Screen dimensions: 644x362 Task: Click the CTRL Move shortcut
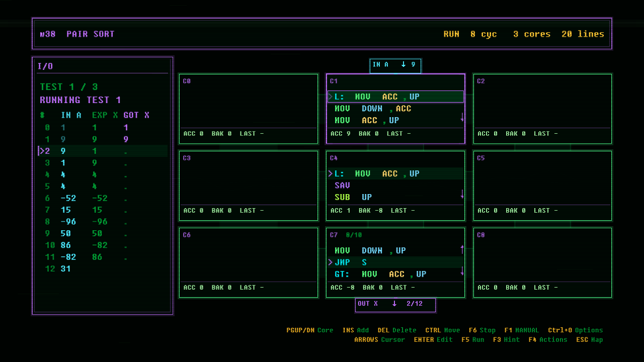[x=443, y=330]
